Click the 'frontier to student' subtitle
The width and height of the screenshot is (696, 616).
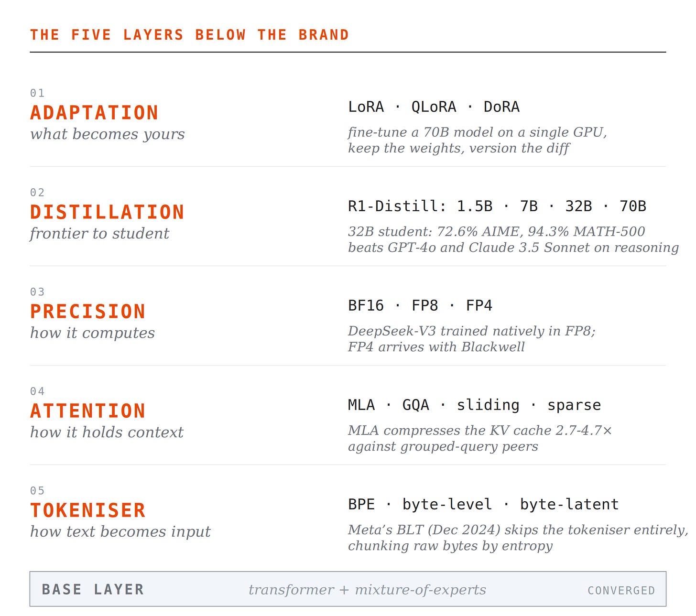tap(99, 234)
